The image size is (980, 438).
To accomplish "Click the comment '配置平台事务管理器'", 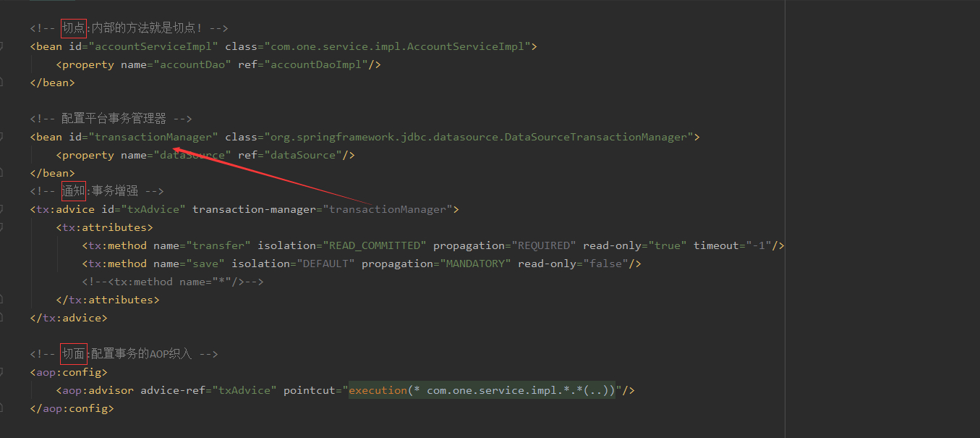I will [111, 119].
